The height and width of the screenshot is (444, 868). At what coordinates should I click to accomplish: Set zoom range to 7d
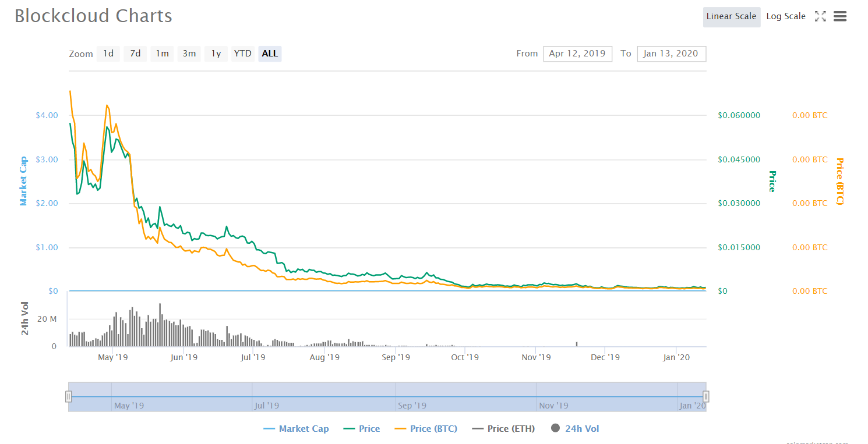tap(135, 54)
